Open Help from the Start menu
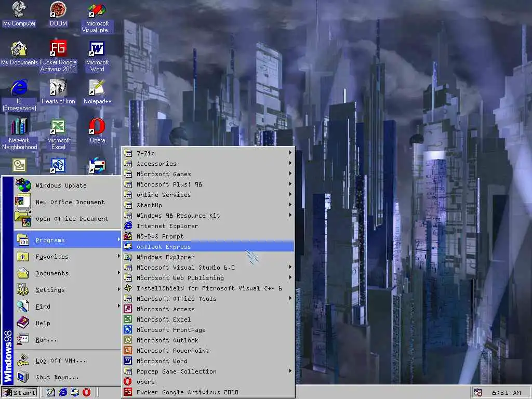Image resolution: width=532 pixels, height=399 pixels. coord(68,323)
